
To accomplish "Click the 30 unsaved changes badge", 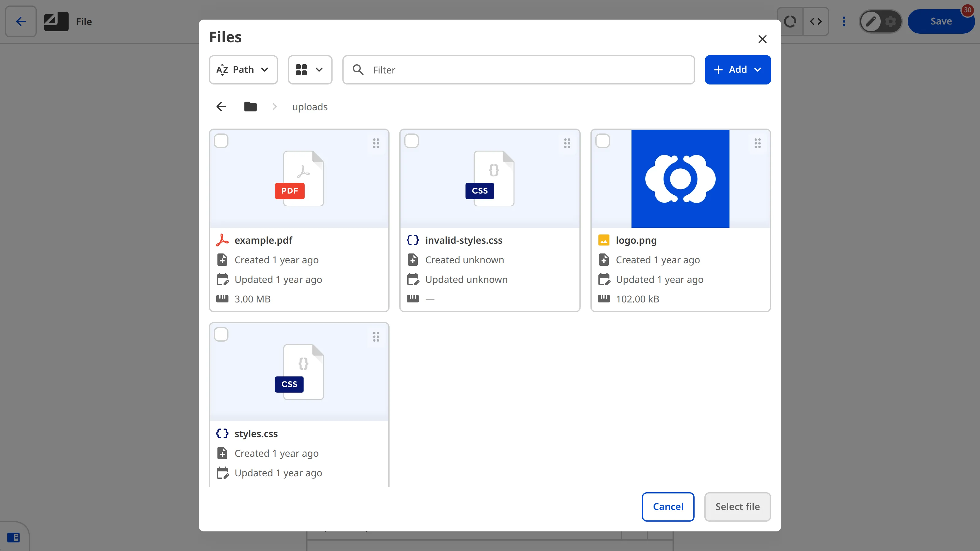I will coord(967,10).
